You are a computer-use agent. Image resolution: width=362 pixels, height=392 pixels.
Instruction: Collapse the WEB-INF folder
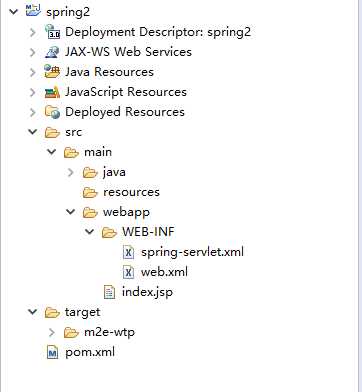pyautogui.click(x=90, y=231)
